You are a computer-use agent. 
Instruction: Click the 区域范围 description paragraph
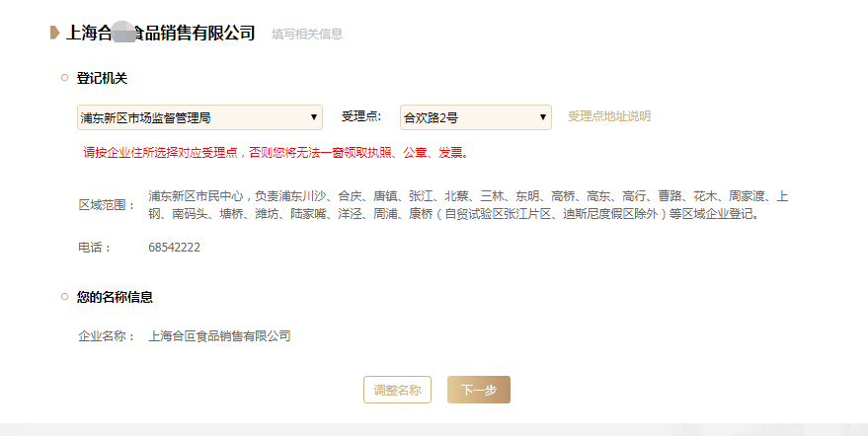point(468,205)
